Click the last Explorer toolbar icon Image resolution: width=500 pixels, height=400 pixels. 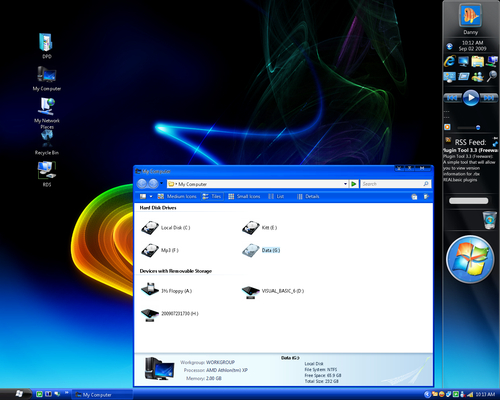click(x=426, y=197)
